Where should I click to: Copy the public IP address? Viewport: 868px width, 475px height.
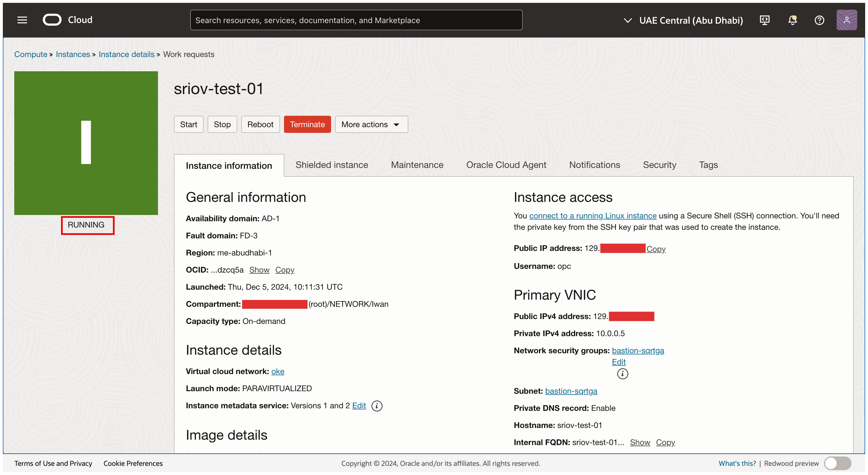click(x=656, y=249)
